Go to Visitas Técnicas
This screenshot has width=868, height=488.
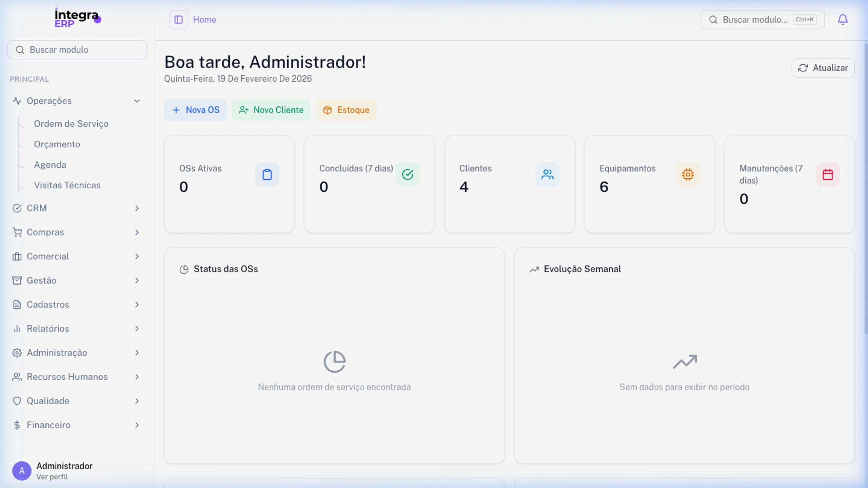pyautogui.click(x=67, y=185)
